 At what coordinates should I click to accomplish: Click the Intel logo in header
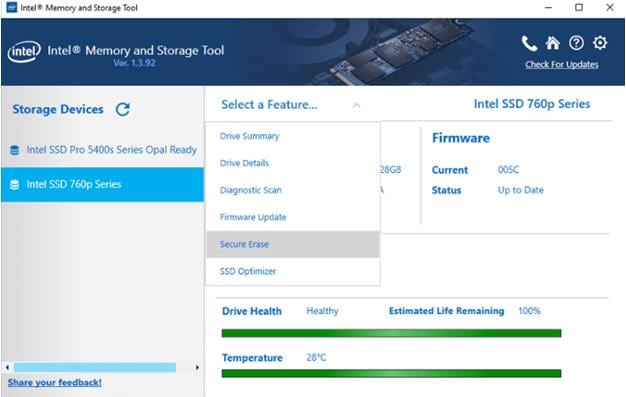[x=24, y=51]
